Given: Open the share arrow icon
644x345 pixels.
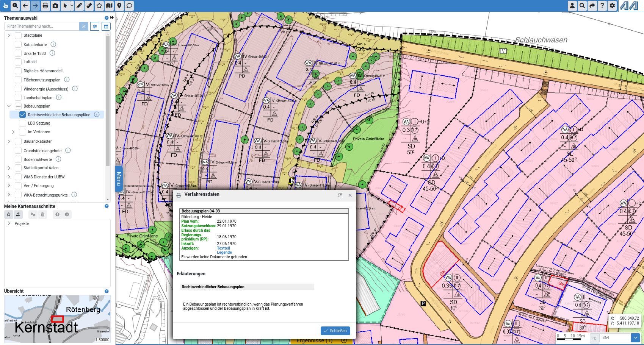Looking at the screenshot, I should pyautogui.click(x=592, y=6).
